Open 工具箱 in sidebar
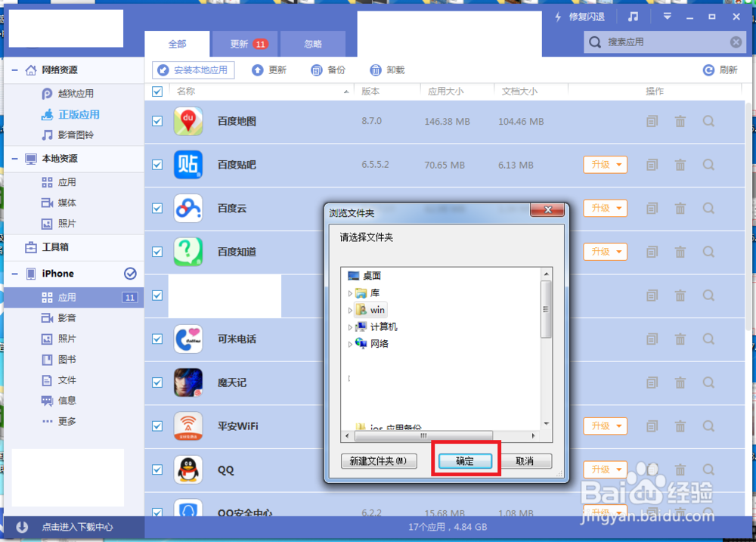The image size is (756, 542). pos(47,247)
